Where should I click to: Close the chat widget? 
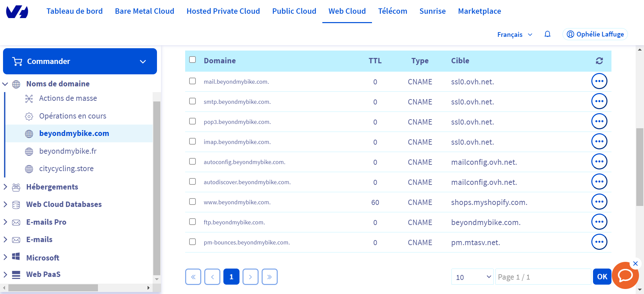pyautogui.click(x=635, y=264)
